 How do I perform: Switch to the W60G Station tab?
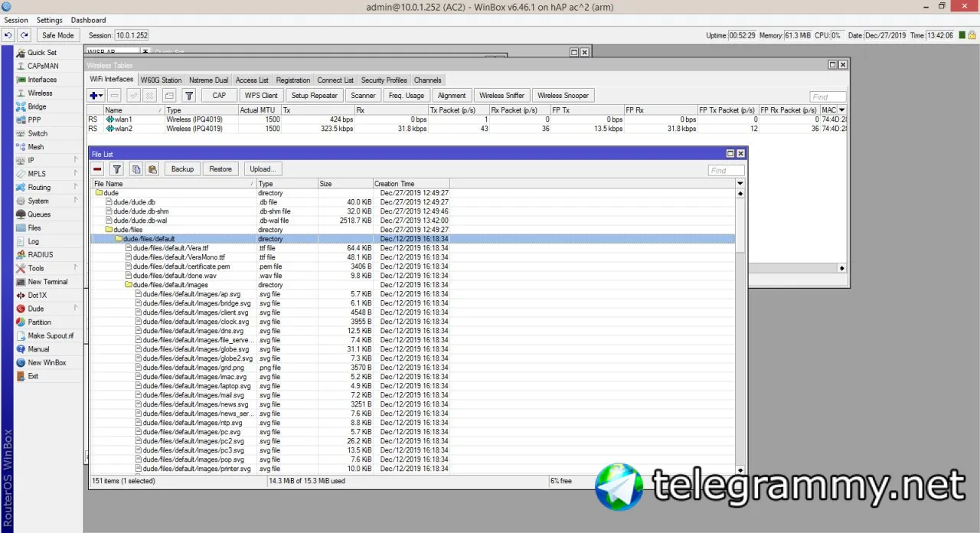coord(161,80)
